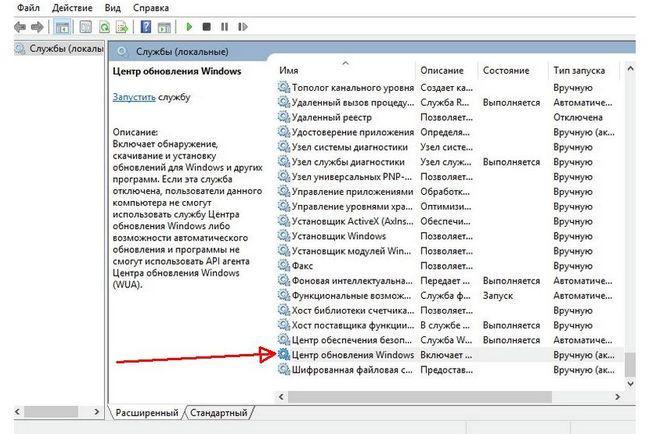Click the Запустить service link
The image size is (659, 434).
[134, 97]
